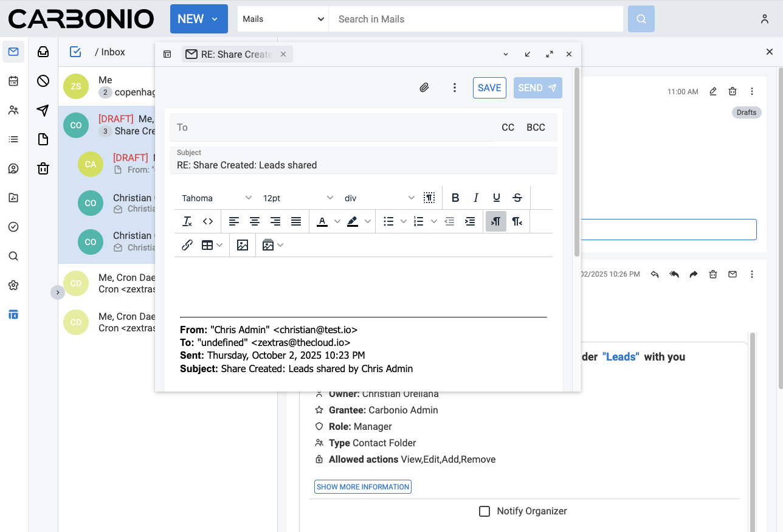The width and height of the screenshot is (783, 532).
Task: Click the insert image icon
Action: [x=243, y=245]
